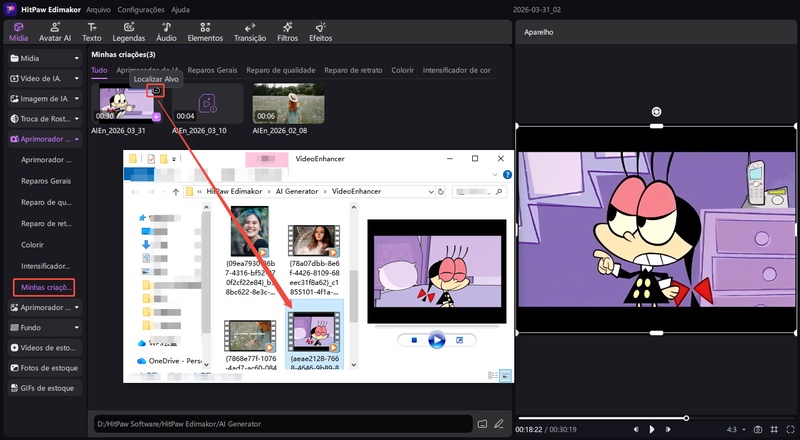This screenshot has width=800, height=440.
Task: Open GIFs de estoque
Action: pos(45,388)
